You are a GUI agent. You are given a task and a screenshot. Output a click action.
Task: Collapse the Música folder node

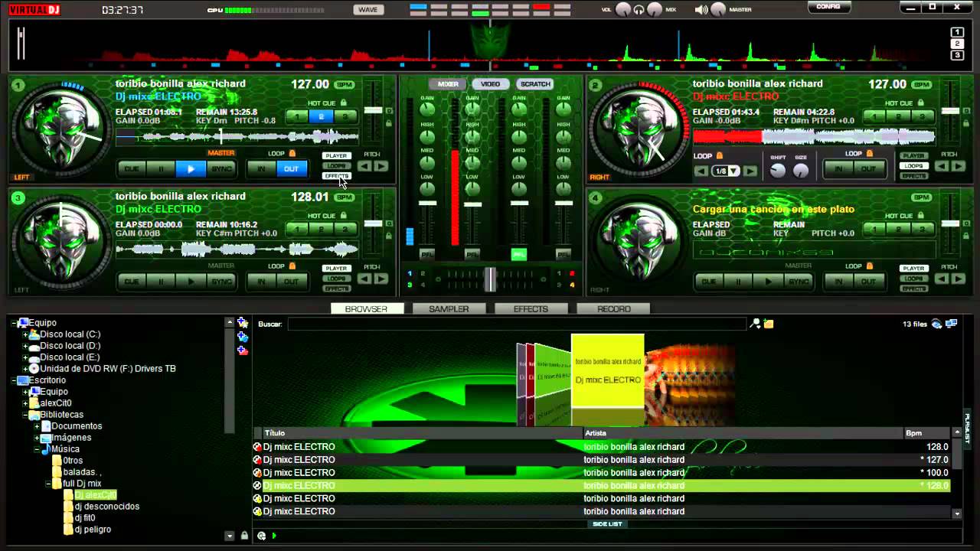pos(37,449)
